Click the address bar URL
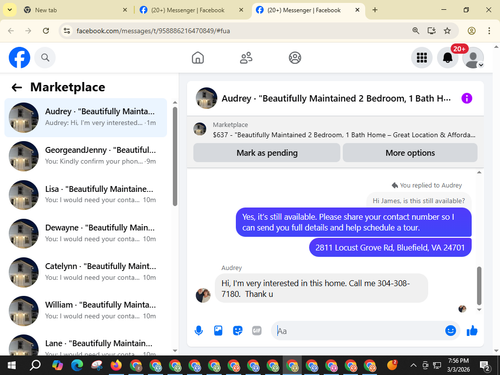This screenshot has width=500, height=375. (153, 31)
